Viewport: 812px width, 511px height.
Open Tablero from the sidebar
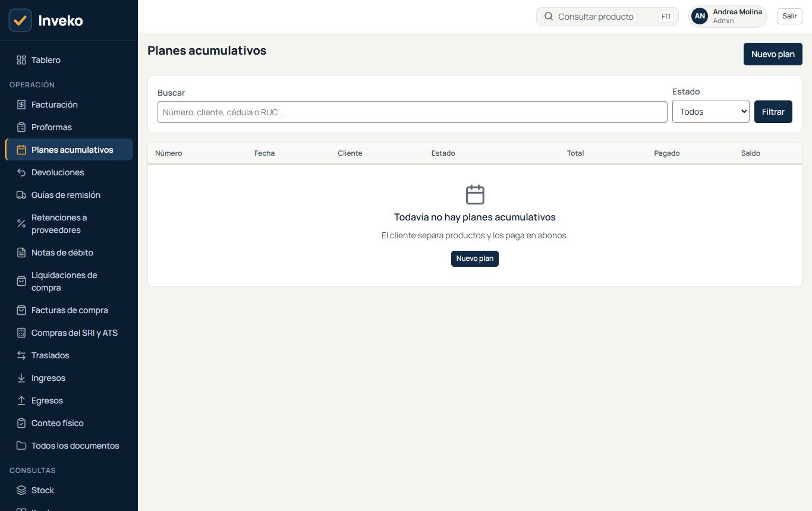point(69,60)
